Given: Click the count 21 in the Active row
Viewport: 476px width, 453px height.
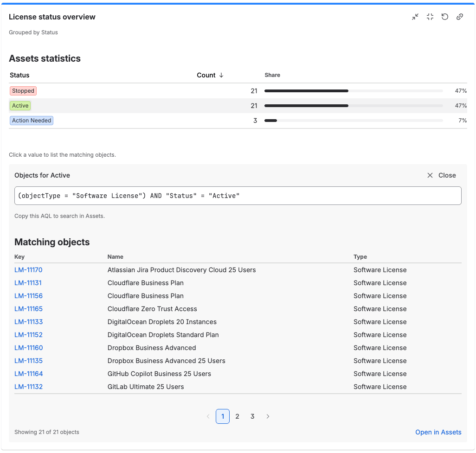Looking at the screenshot, I should tap(254, 106).
